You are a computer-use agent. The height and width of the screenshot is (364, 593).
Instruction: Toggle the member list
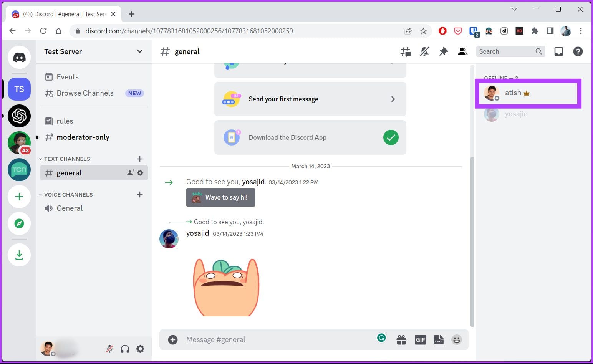pos(462,51)
